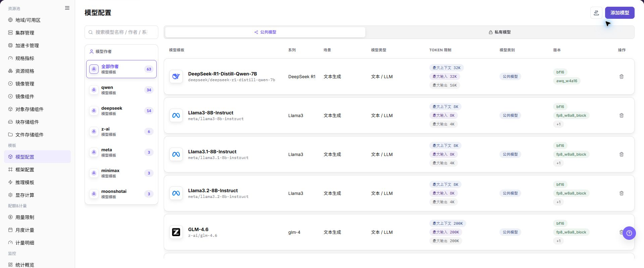Open 规格指标 sidebar item
This screenshot has height=268, width=644.
(37, 58)
